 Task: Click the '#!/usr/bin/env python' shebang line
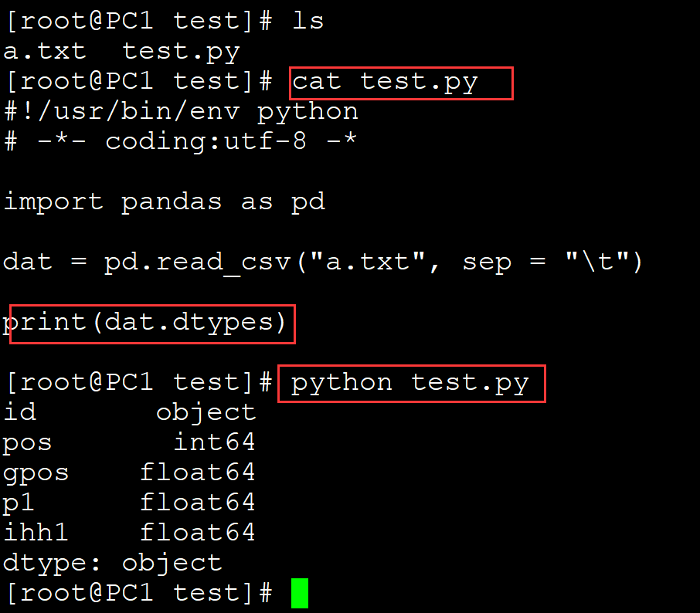coord(182,112)
